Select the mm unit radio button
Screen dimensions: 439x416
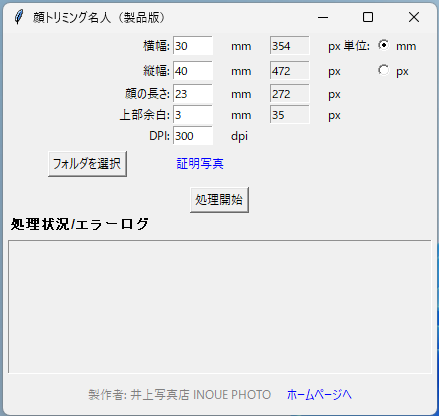(x=383, y=45)
